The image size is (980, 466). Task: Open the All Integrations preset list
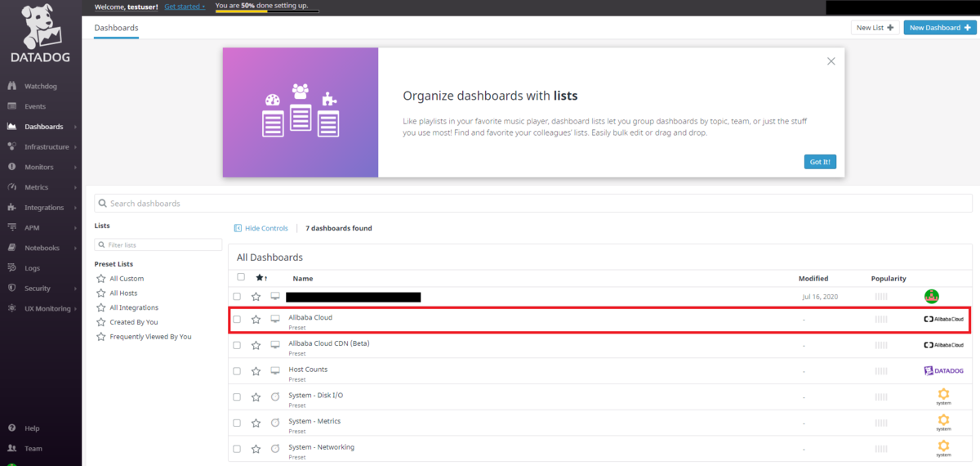pos(134,307)
